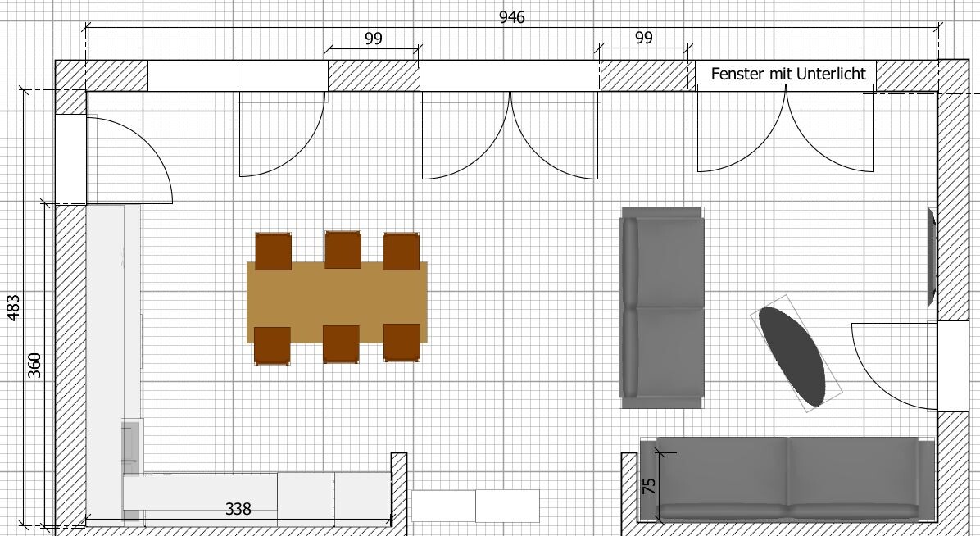Click the wall-mounted TV on right wall
Image resolution: width=980 pixels, height=536 pixels.
pos(931,257)
